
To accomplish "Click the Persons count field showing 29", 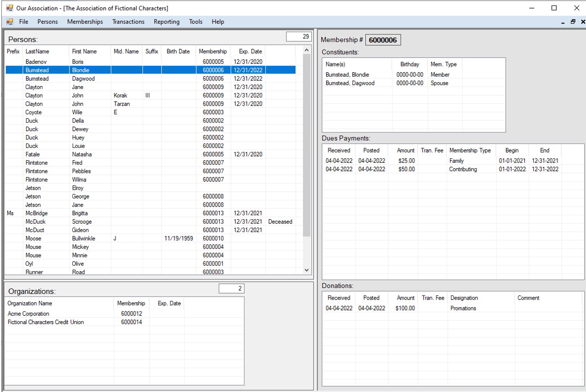I will pyautogui.click(x=298, y=37).
